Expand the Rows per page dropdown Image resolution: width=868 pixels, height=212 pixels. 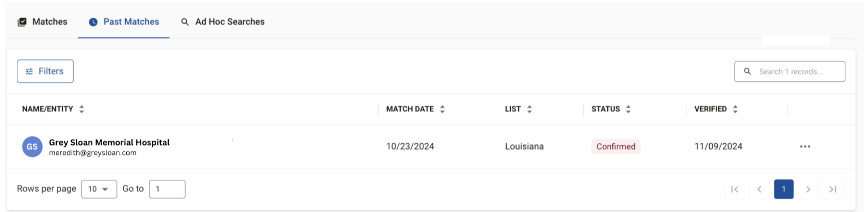(99, 189)
